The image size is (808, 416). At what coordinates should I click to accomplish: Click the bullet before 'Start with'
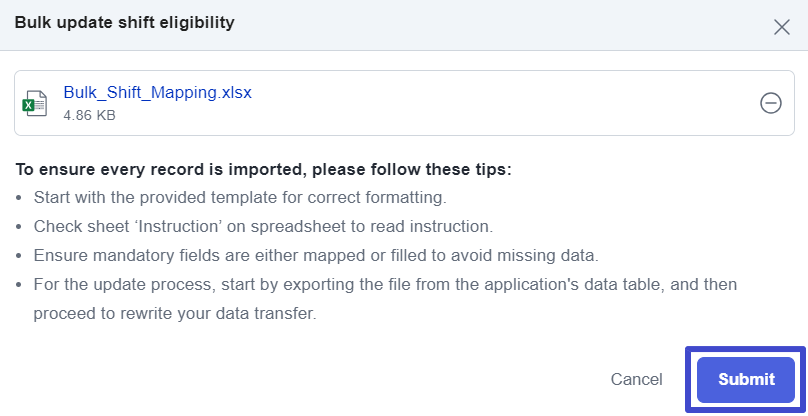tap(19, 198)
